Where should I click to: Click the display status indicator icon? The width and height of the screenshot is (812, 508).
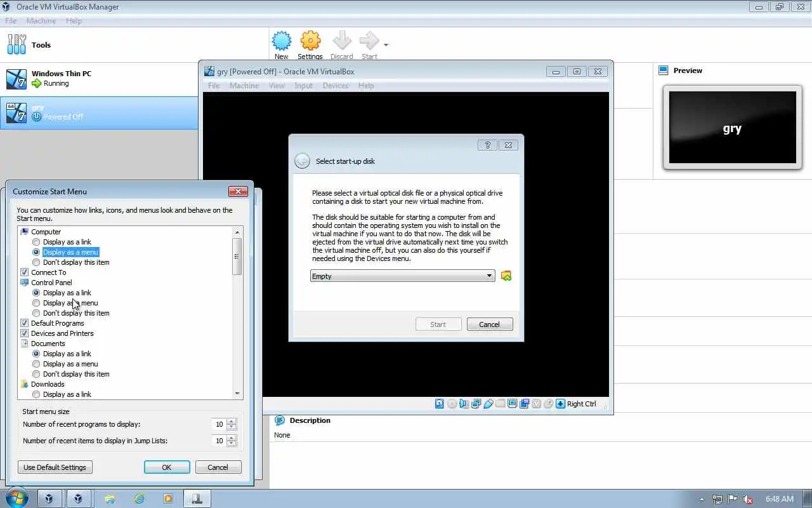point(512,403)
